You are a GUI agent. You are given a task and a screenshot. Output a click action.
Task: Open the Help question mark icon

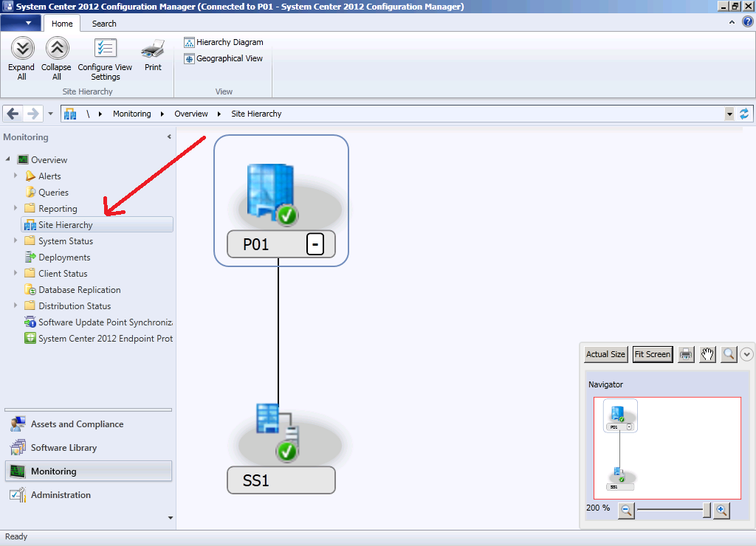point(748,21)
